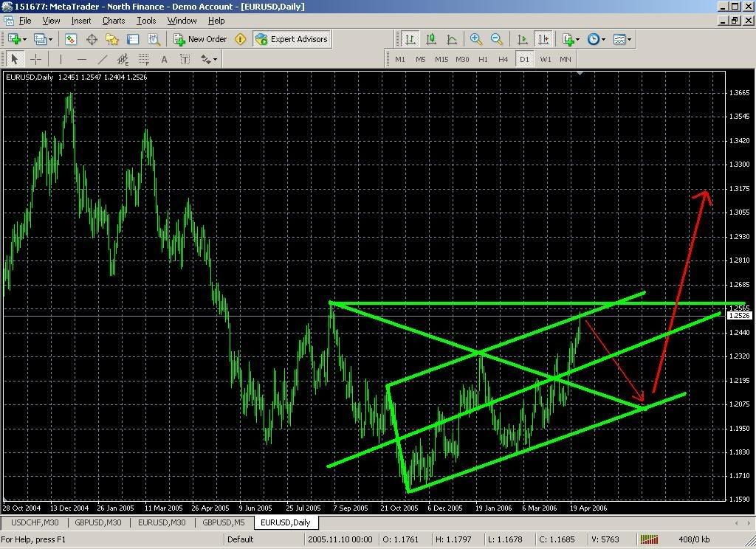Select the Fibonacci Retracement tool
756x549 pixels.
pyautogui.click(x=144, y=59)
